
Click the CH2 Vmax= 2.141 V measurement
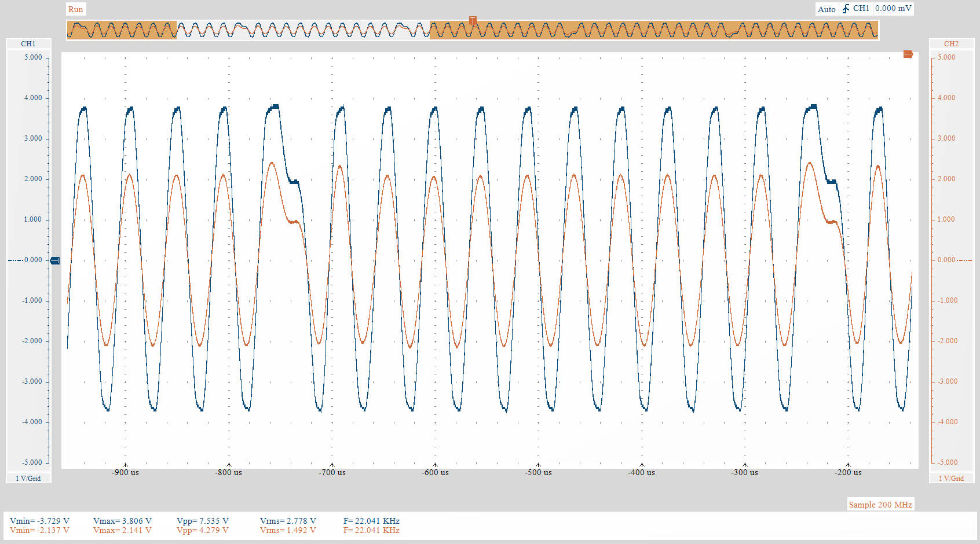[x=122, y=531]
